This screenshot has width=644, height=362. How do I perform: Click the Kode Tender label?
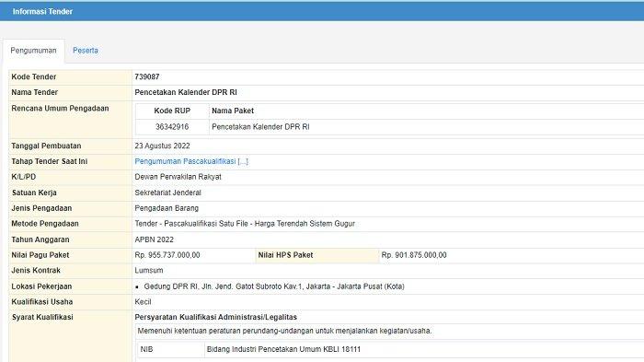pyautogui.click(x=34, y=77)
